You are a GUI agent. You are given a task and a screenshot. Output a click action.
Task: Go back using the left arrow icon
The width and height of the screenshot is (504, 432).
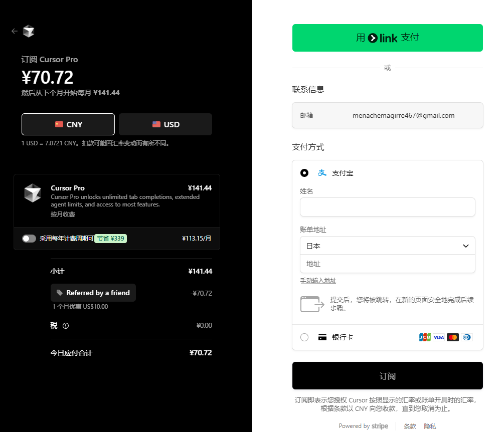point(15,31)
